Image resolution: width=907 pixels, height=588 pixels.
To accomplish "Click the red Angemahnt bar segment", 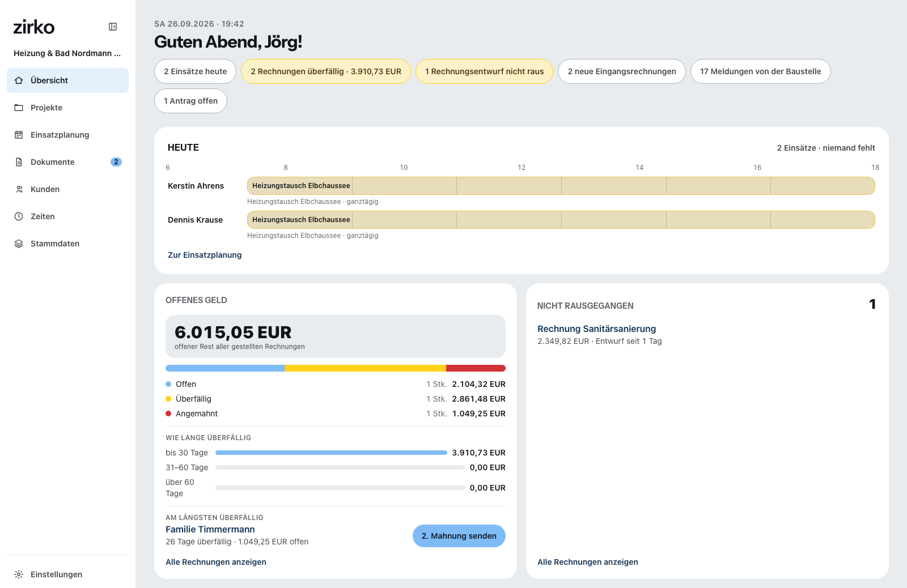I will pyautogui.click(x=476, y=368).
